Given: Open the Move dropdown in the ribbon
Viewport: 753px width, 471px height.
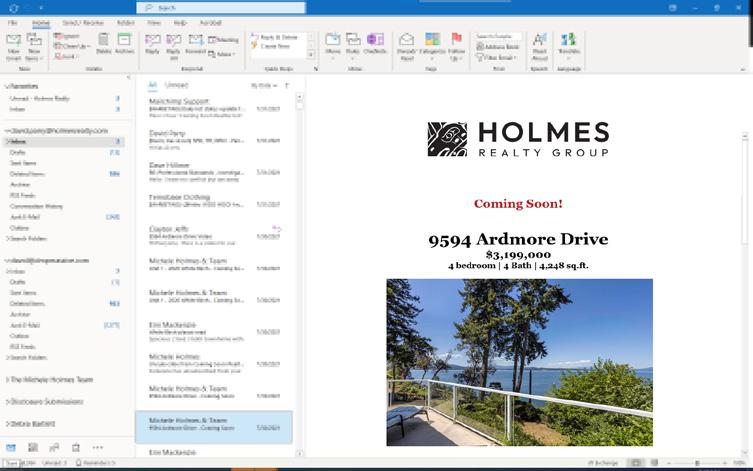Looking at the screenshot, I should [x=332, y=47].
